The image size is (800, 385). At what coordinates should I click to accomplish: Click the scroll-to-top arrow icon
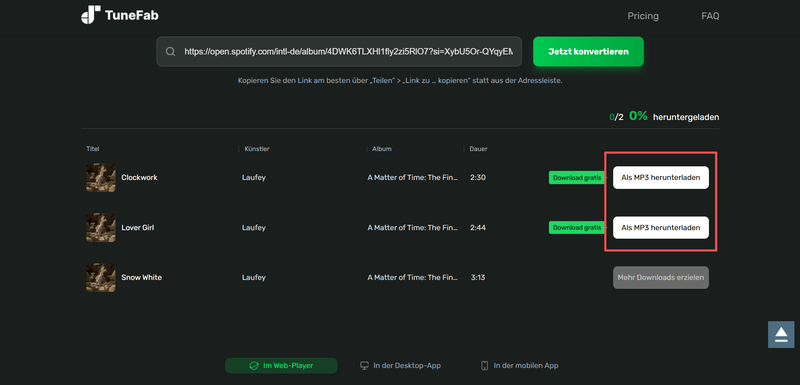781,335
